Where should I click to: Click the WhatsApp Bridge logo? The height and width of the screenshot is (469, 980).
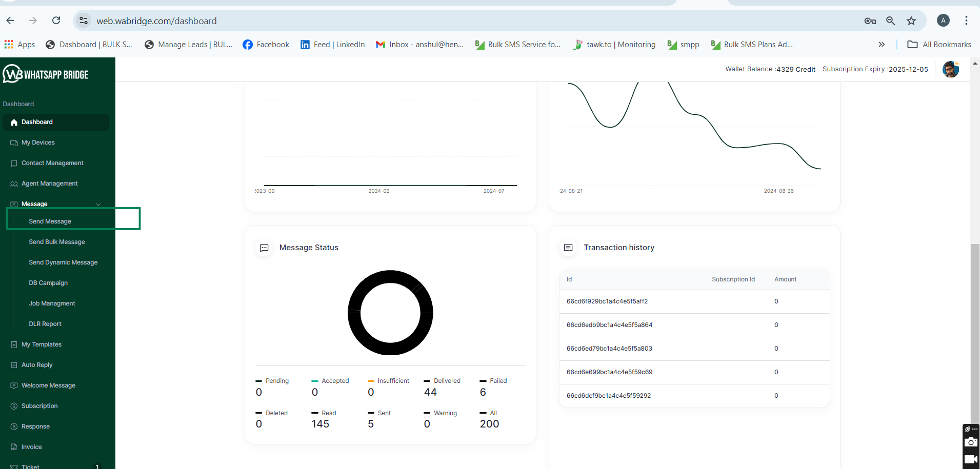tap(46, 74)
